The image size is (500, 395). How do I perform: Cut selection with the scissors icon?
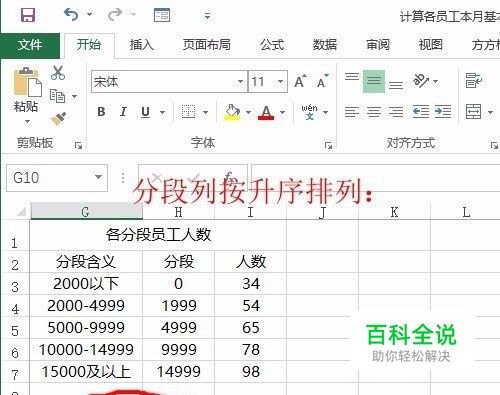[58, 73]
